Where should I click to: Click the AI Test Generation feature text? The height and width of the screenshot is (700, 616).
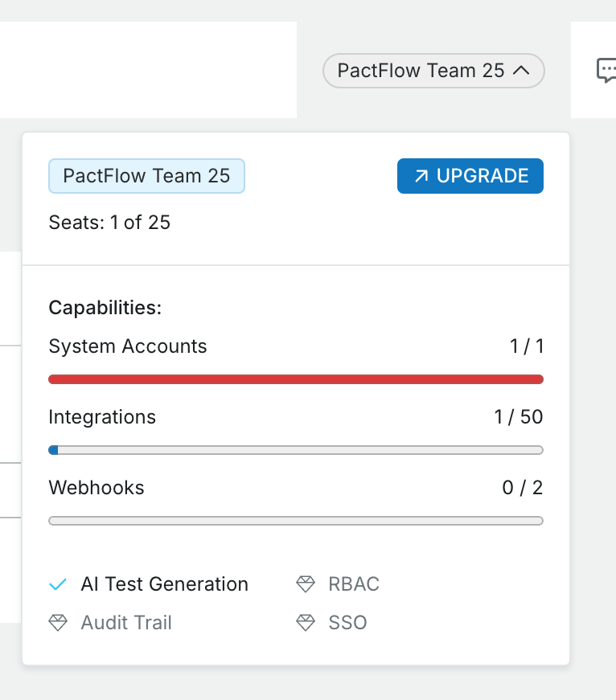pos(165,584)
